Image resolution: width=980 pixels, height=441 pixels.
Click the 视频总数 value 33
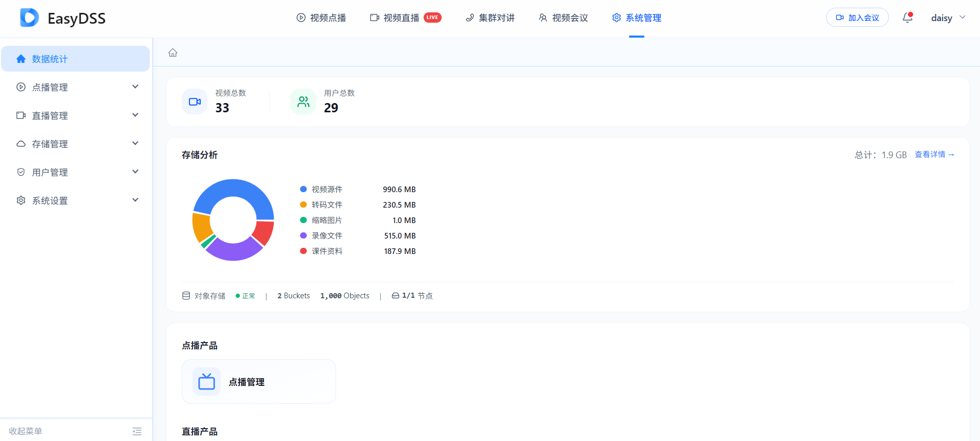coord(222,108)
